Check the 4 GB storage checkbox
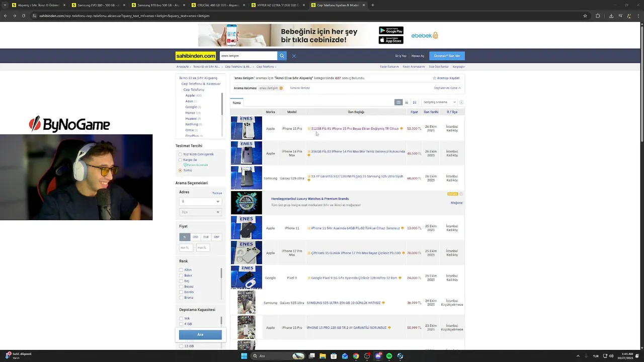 point(181,324)
